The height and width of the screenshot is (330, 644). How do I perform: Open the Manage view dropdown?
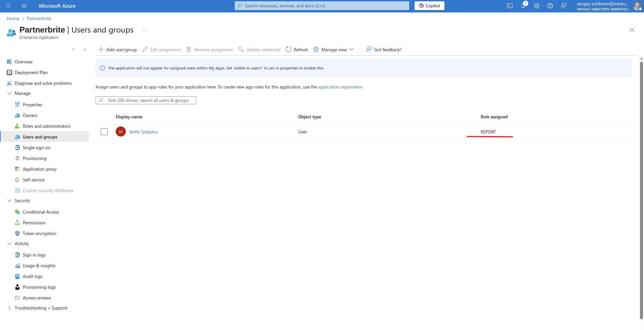(x=334, y=50)
